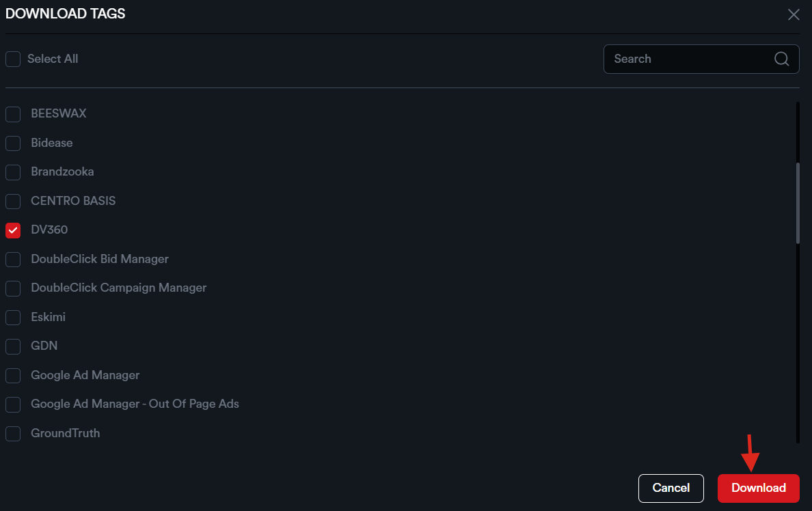812x511 pixels.
Task: Click the DV360 label text
Action: 49,230
